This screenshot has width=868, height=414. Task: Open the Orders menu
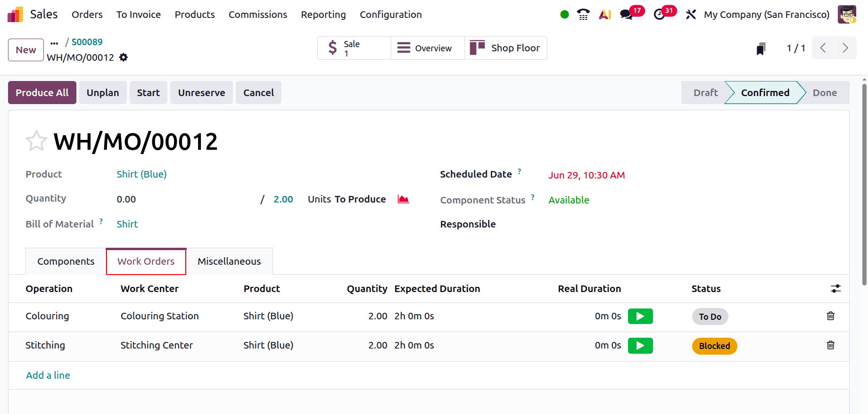pyautogui.click(x=87, y=15)
